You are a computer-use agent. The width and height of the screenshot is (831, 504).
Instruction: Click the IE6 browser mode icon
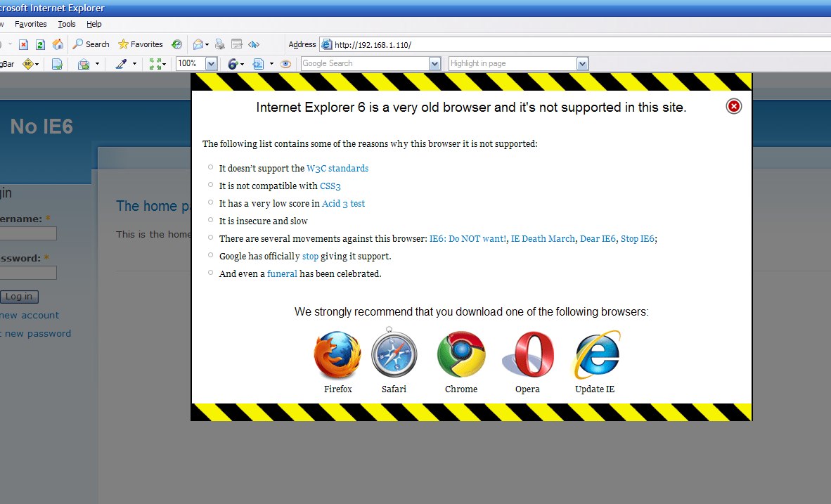(233, 64)
